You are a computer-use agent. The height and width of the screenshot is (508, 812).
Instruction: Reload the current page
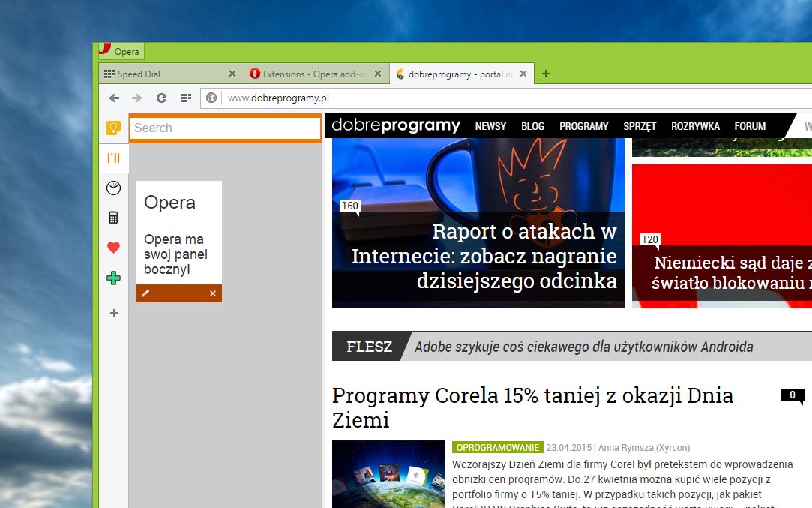[x=161, y=98]
